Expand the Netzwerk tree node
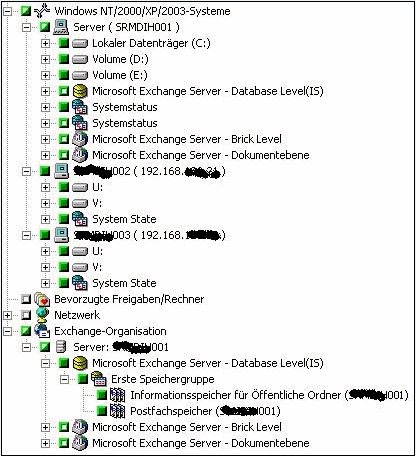The width and height of the screenshot is (416, 456). [x=7, y=315]
